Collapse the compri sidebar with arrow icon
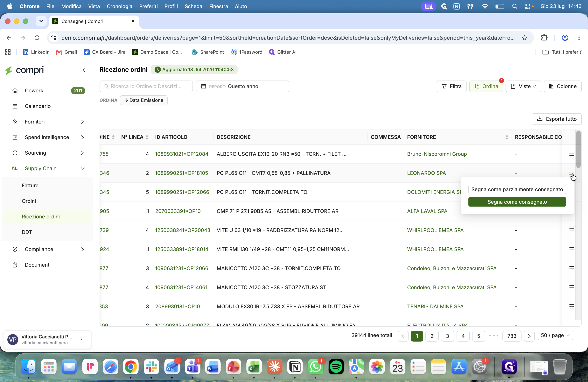 click(84, 70)
